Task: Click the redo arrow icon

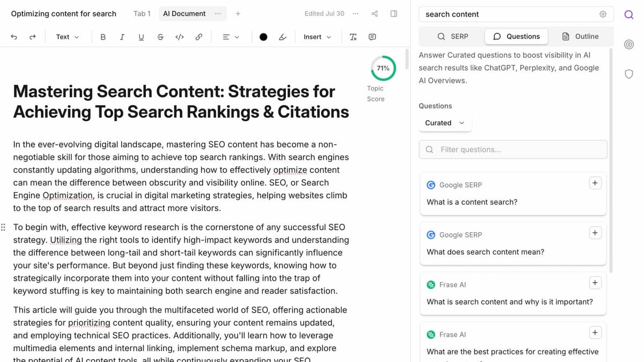Action: 33,37
